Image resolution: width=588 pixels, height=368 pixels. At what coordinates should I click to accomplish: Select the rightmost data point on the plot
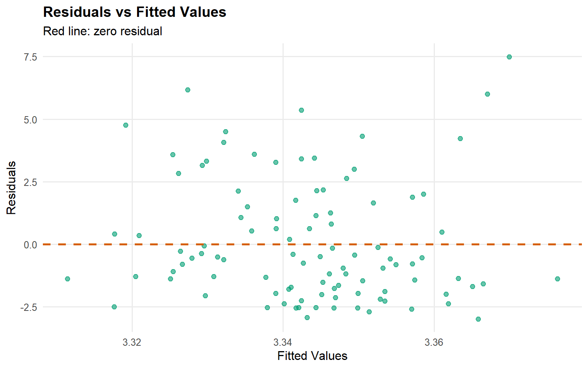click(x=557, y=279)
